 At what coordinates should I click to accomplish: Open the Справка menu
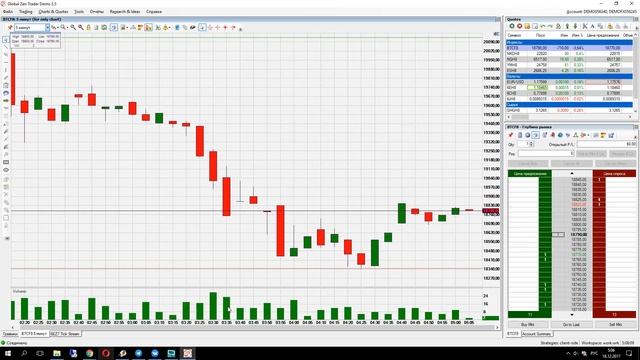tap(154, 12)
